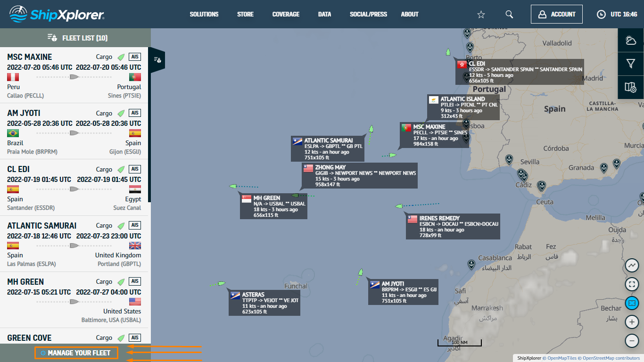Select the AM JYOTI ship marker
This screenshot has height=362, width=644.
click(x=360, y=272)
